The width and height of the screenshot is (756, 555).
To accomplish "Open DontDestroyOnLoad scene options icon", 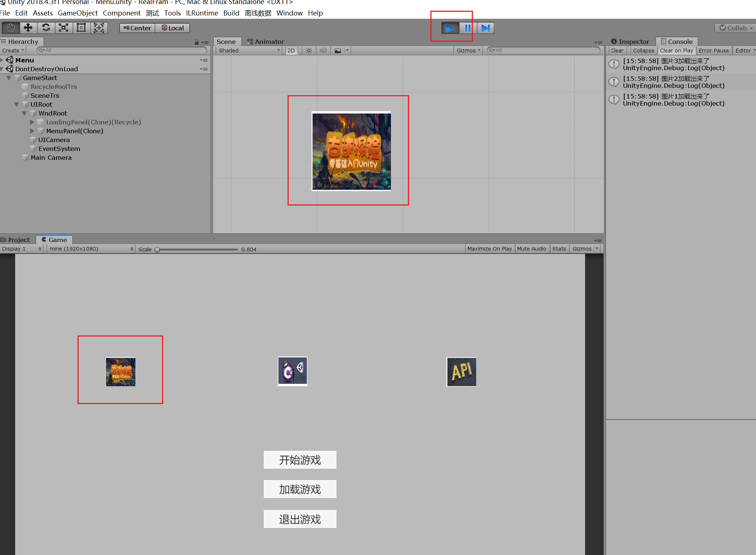I will pyautogui.click(x=204, y=69).
